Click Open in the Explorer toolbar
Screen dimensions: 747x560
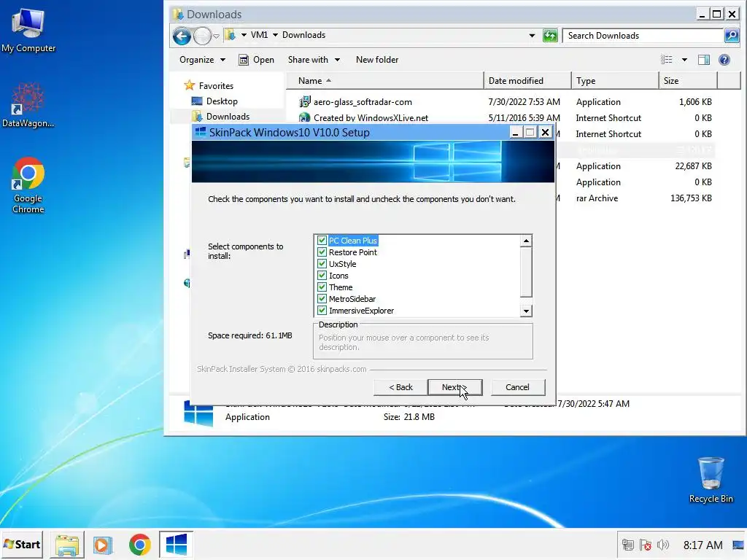256,60
